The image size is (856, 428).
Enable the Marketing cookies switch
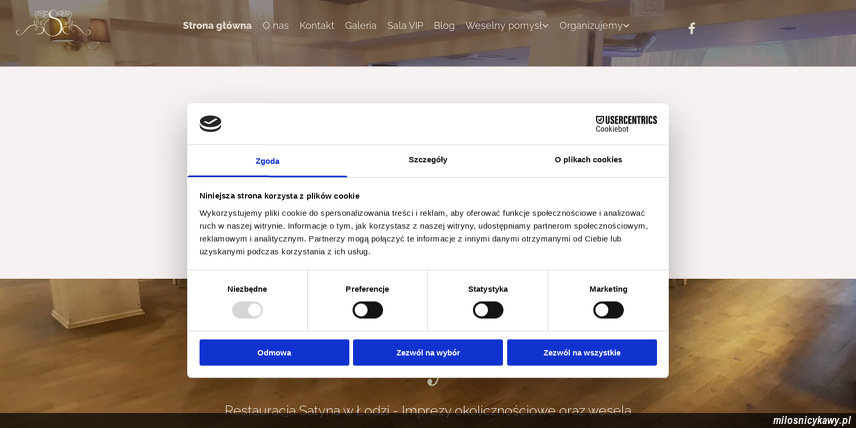click(x=608, y=310)
